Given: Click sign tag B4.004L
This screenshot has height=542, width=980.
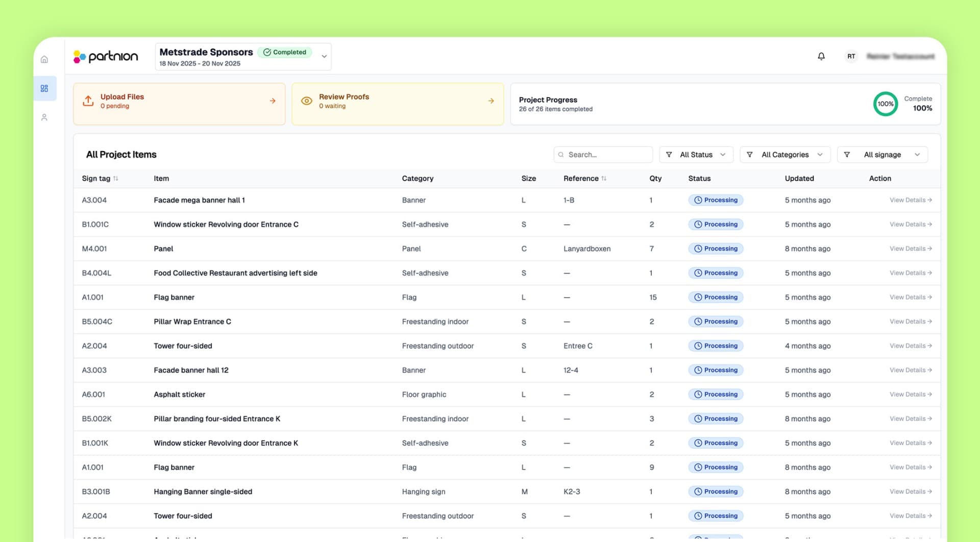Looking at the screenshot, I should coord(96,273).
